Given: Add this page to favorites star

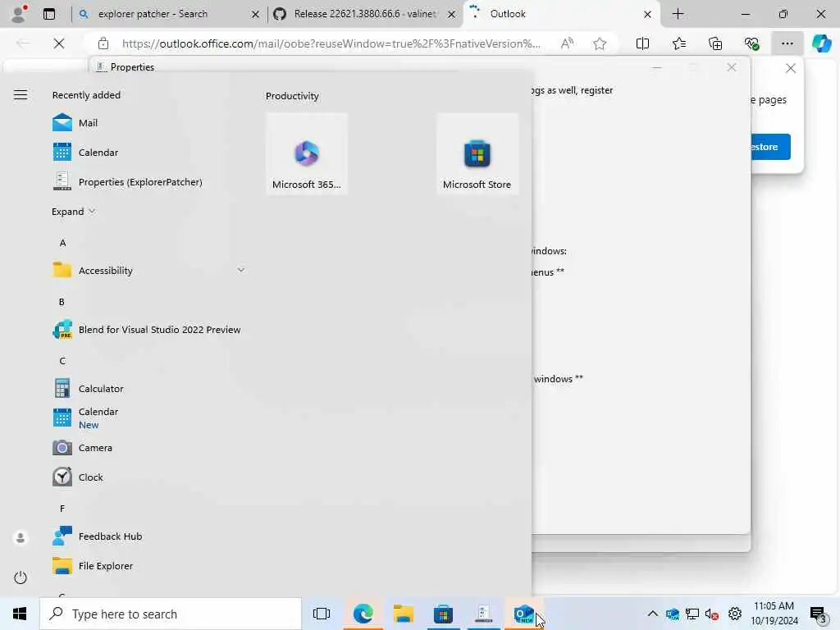Looking at the screenshot, I should (600, 43).
